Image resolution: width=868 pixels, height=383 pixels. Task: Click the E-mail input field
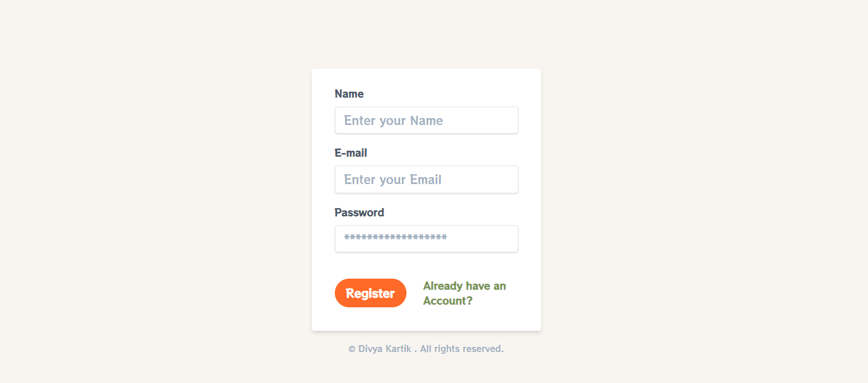click(x=426, y=179)
